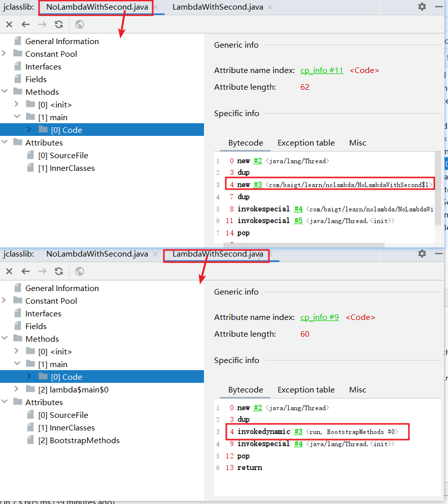Click vertical scrollbar of top bytecode view
Image resolution: width=448 pixels, height=504 pixels.
tap(438, 188)
